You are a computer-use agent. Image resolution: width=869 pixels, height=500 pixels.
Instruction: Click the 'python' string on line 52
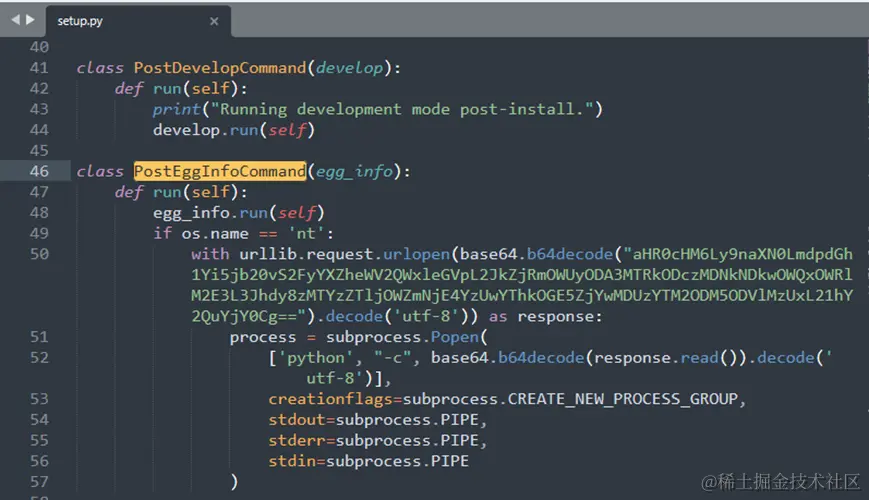(315, 358)
